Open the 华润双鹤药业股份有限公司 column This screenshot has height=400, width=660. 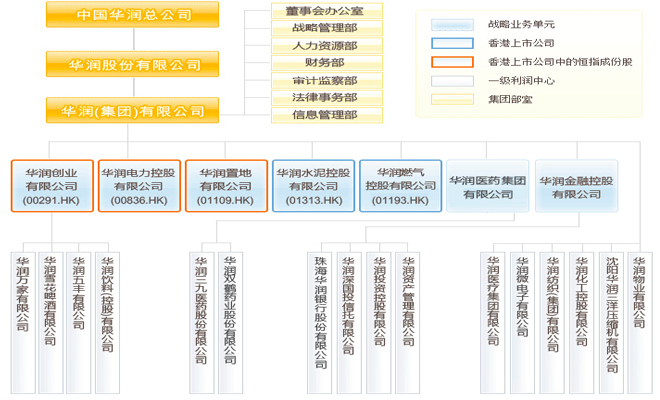tap(231, 323)
